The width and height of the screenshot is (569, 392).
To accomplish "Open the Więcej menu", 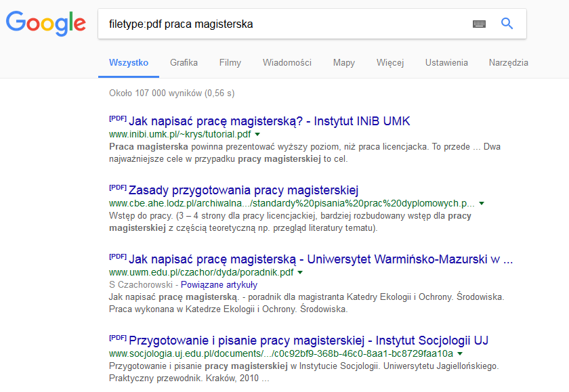I will click(x=390, y=63).
